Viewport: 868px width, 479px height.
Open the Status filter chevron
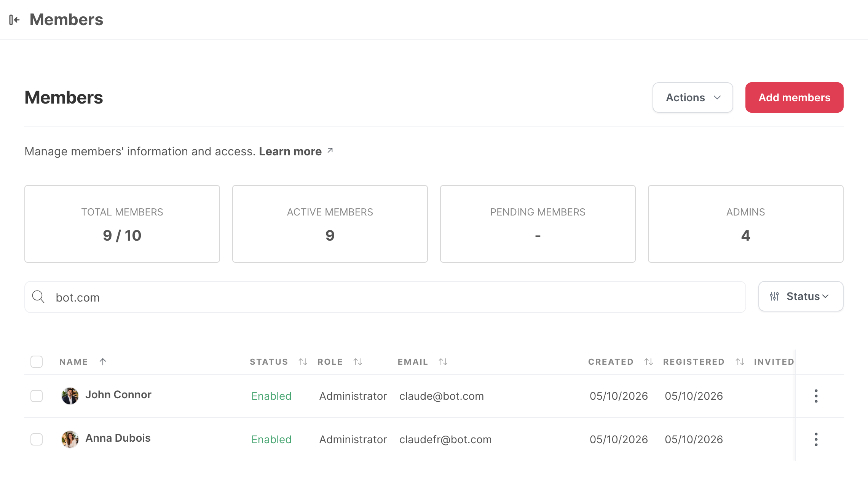coord(825,296)
